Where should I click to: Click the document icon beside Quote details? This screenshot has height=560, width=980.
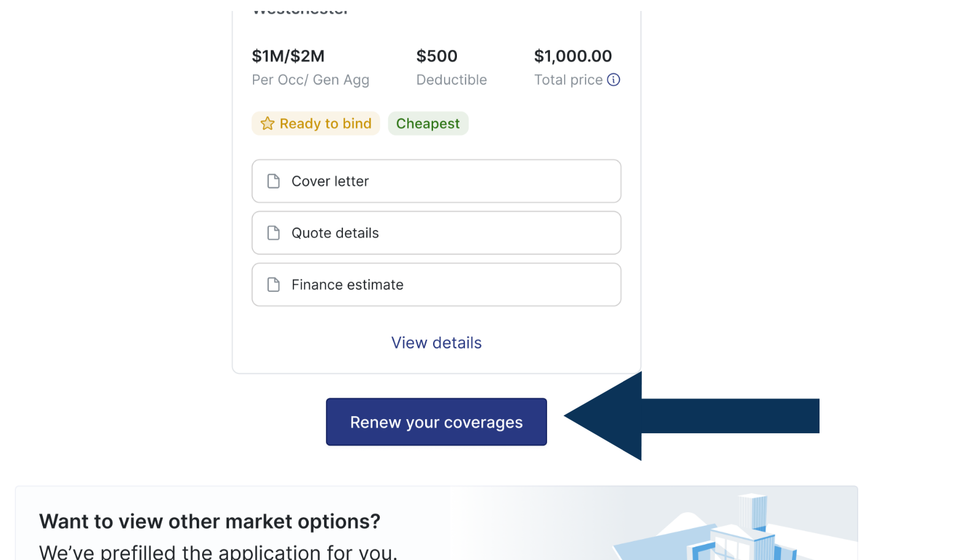click(274, 233)
